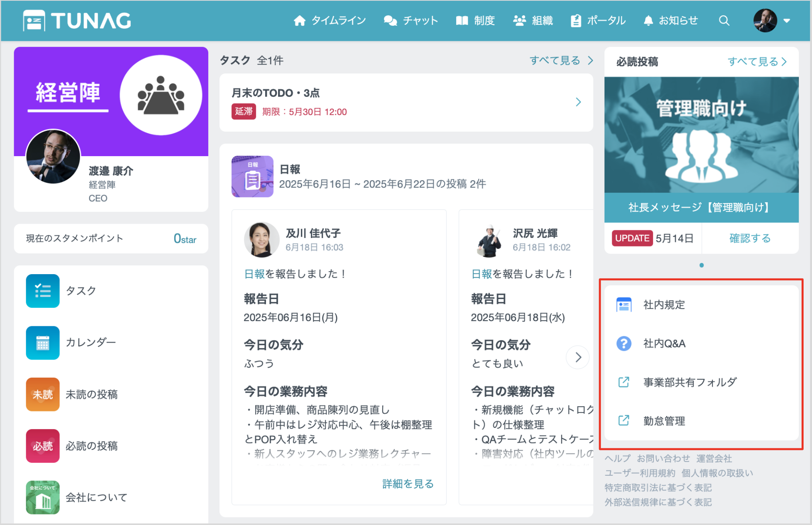
Task: Open 社内規定 shortcut
Action: pyautogui.click(x=701, y=305)
